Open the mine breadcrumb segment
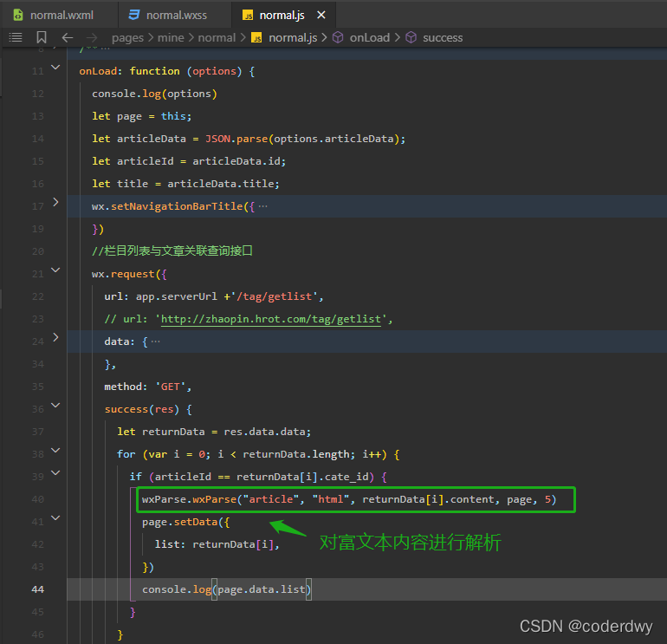The height and width of the screenshot is (644, 667). (171, 37)
